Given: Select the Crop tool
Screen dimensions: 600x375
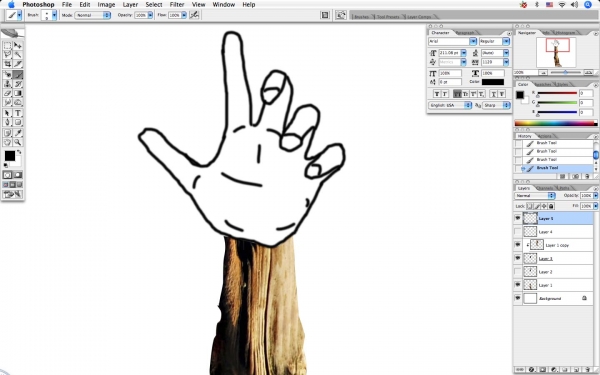Looking at the screenshot, I should [7, 64].
